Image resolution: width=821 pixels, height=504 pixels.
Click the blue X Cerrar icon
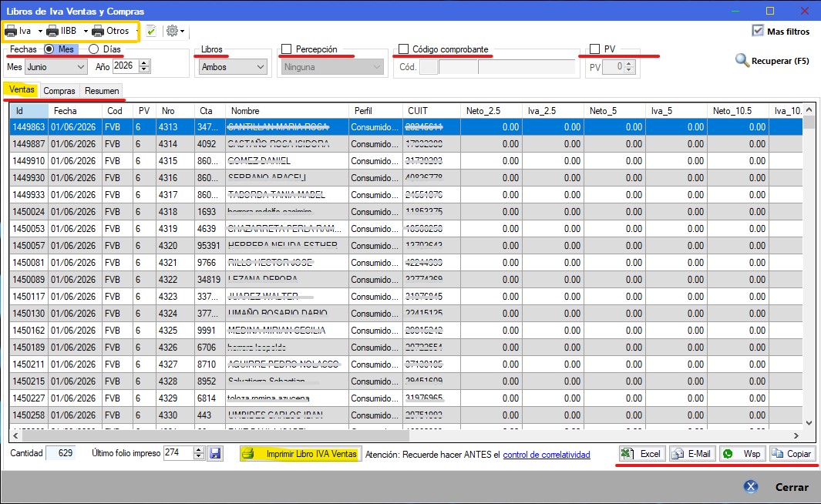(x=751, y=487)
